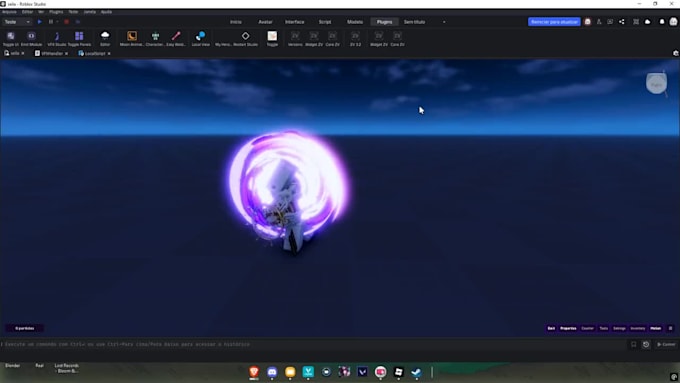Open the VFX Studio plugin
The image size is (680, 383).
pyautogui.click(x=57, y=38)
